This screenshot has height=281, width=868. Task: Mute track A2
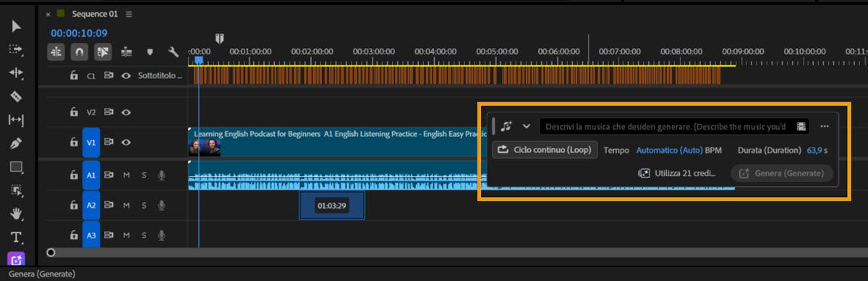(127, 205)
